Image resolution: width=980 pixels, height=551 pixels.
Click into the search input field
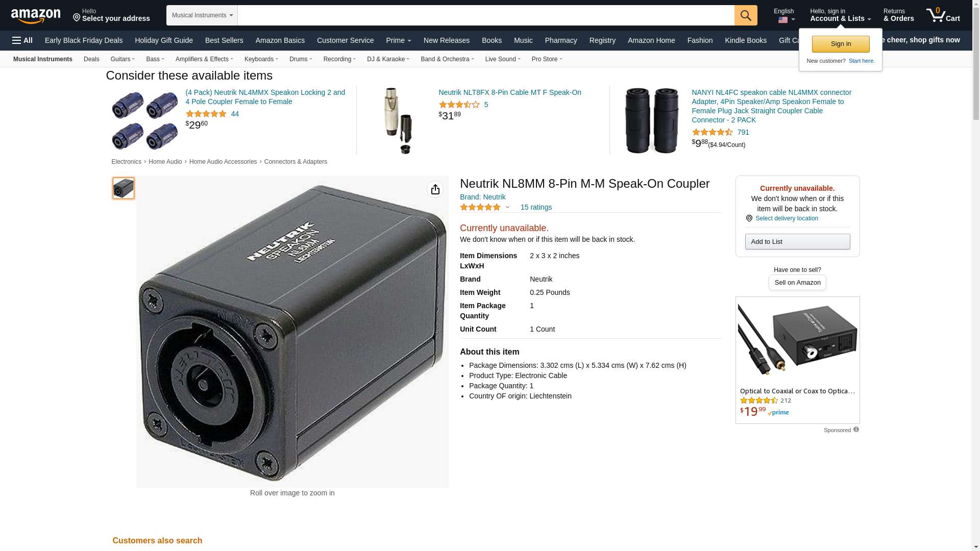[x=486, y=15]
